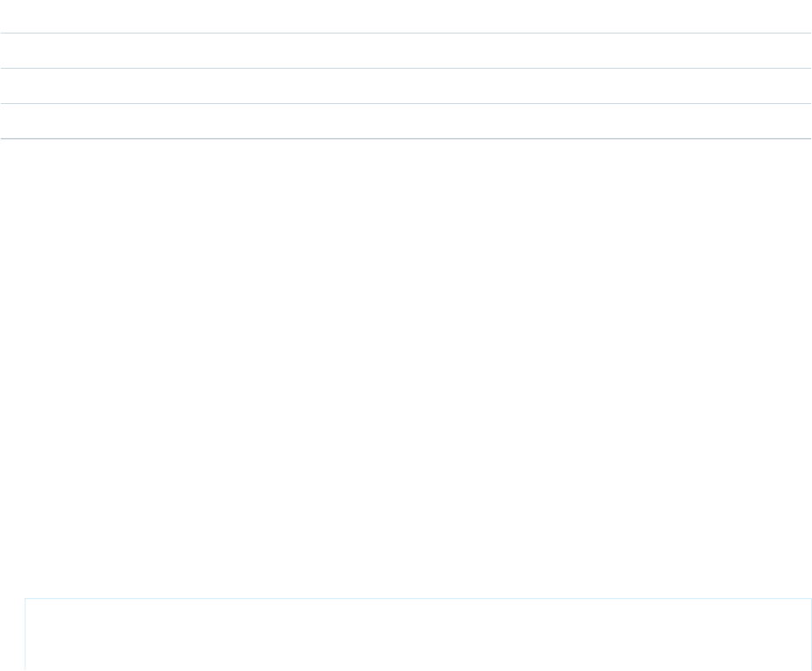812x671 pixels.
Task: Click the top-left corner of the bottom box
Action: [x=26, y=599]
